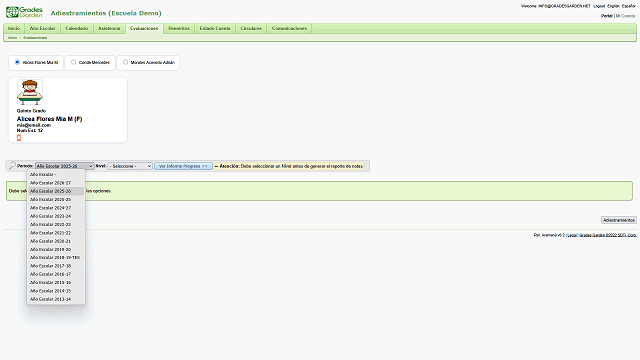Viewport: 640px width, 360px height.
Task: Open the Inicio tab
Action: [14, 28]
